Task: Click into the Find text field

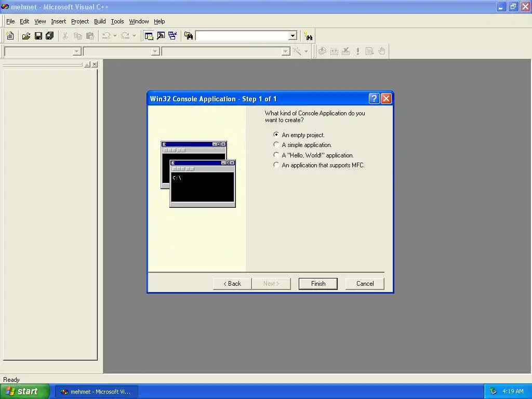Action: point(242,36)
